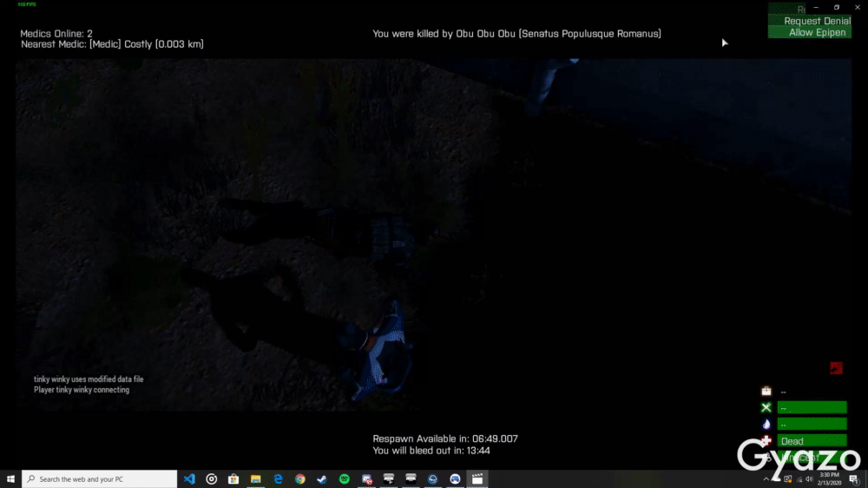Open the round blue game controller app icon
The height and width of the screenshot is (488, 868).
[x=455, y=479]
